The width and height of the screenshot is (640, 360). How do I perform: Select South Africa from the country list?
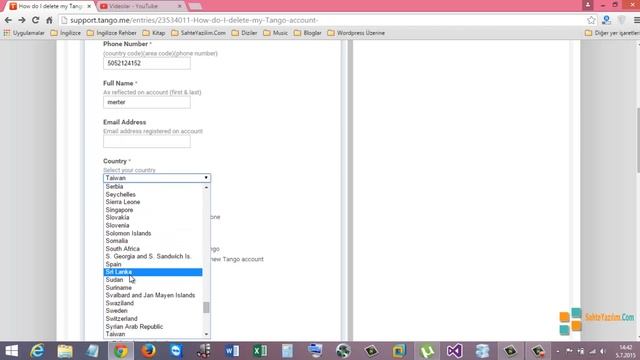coord(153,249)
